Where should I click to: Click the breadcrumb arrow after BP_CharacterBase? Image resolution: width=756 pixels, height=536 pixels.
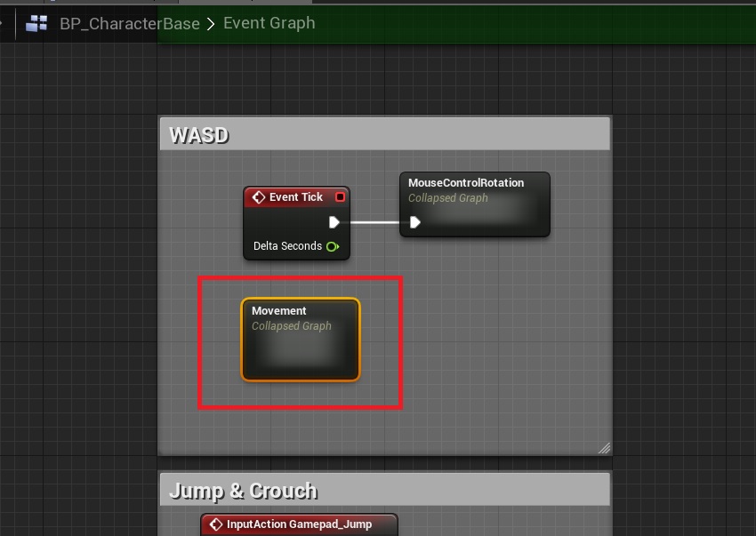[211, 24]
